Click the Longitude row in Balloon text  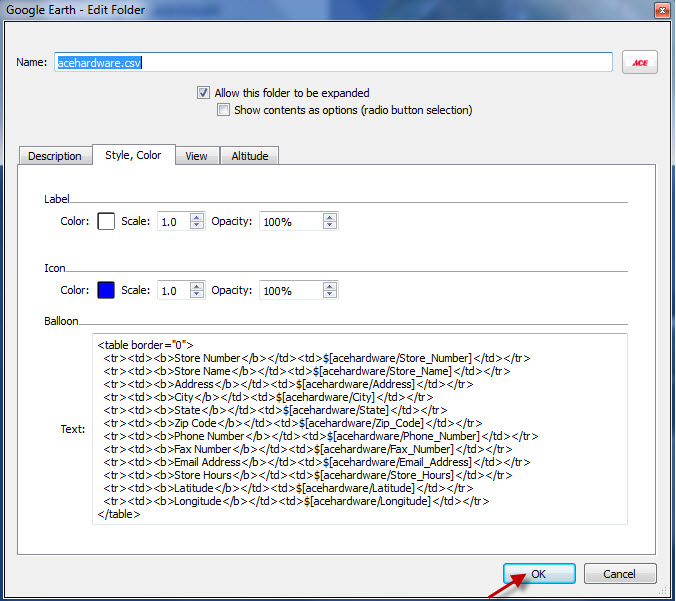click(x=296, y=501)
